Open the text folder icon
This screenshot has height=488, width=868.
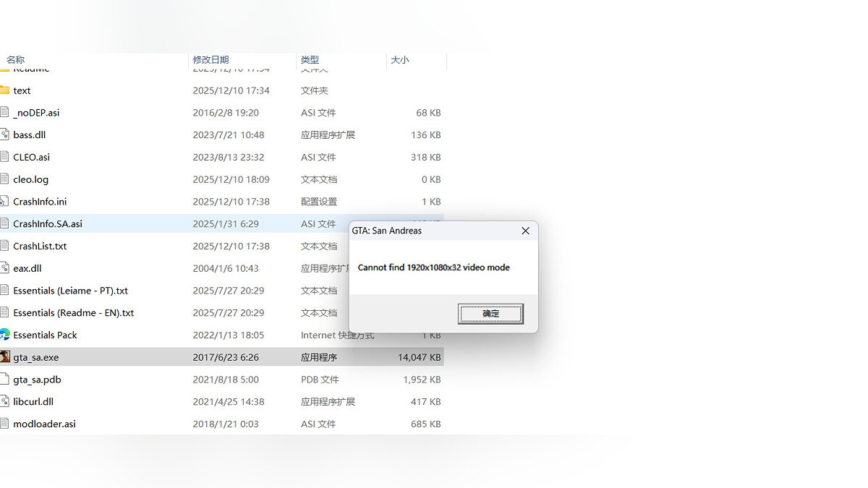tap(4, 90)
